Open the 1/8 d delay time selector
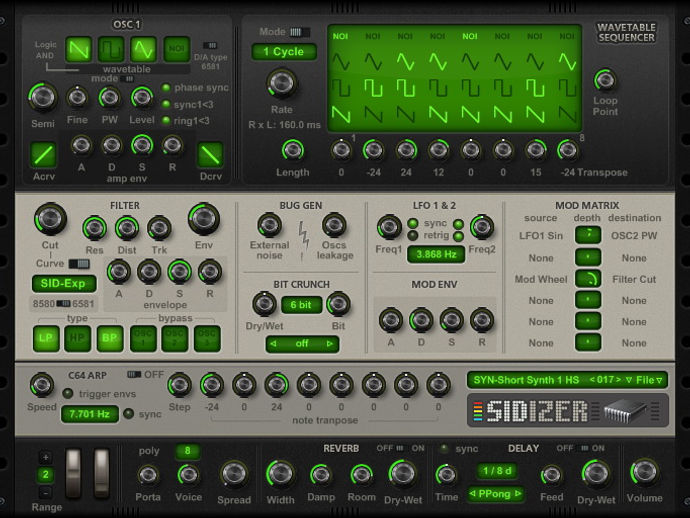This screenshot has height=518, width=690. [497, 471]
